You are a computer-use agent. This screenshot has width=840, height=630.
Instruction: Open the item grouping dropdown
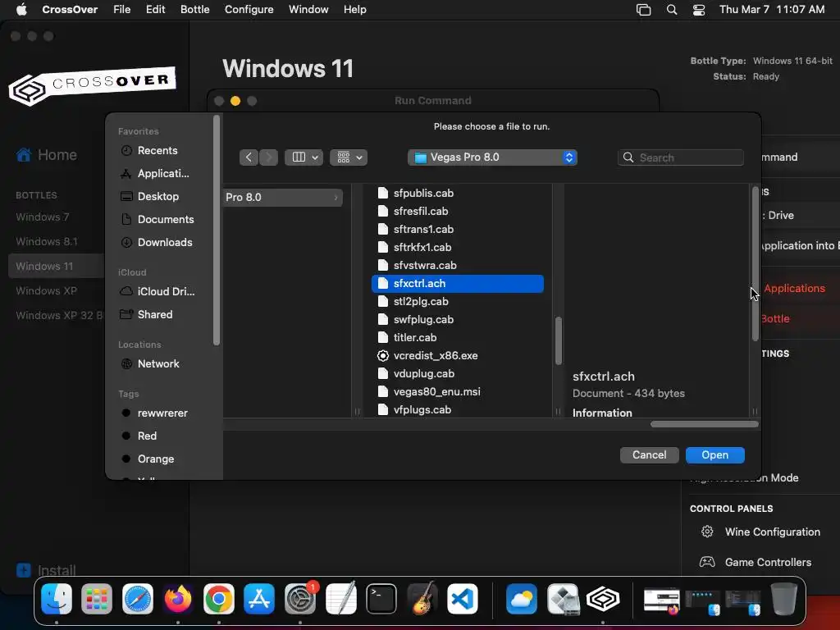[x=349, y=157]
